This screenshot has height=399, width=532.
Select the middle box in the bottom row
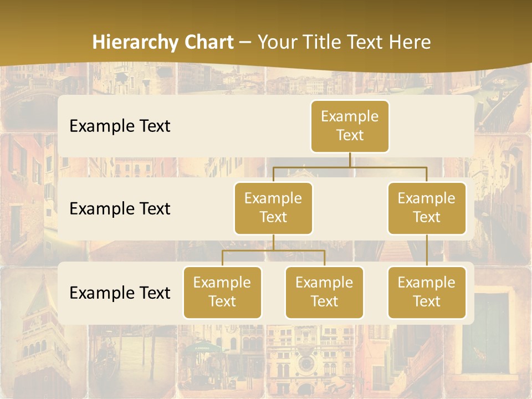click(324, 292)
